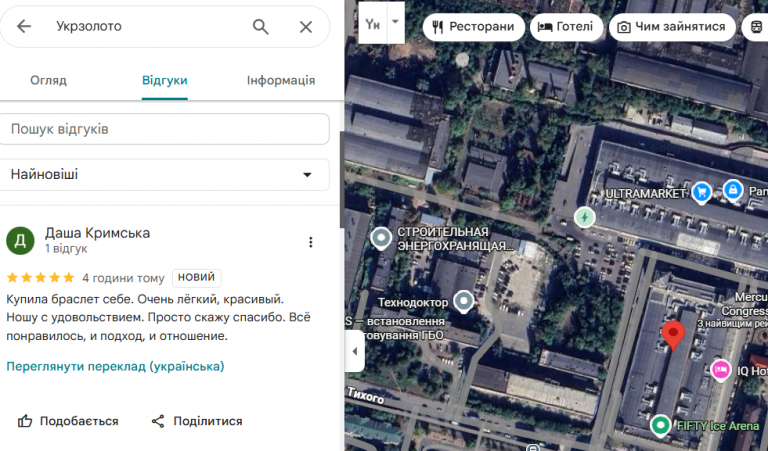The width and height of the screenshot is (768, 451).
Task: Switch to the Огляд tab
Action: coord(48,80)
